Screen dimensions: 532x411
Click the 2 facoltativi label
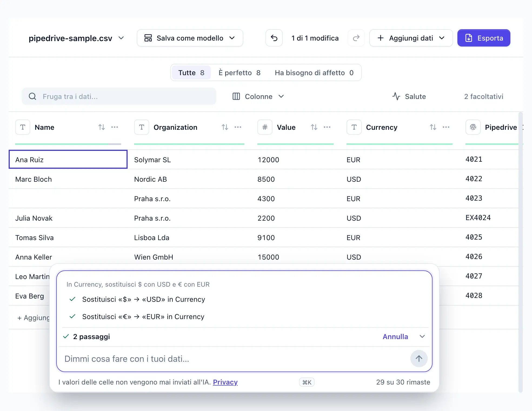(484, 97)
